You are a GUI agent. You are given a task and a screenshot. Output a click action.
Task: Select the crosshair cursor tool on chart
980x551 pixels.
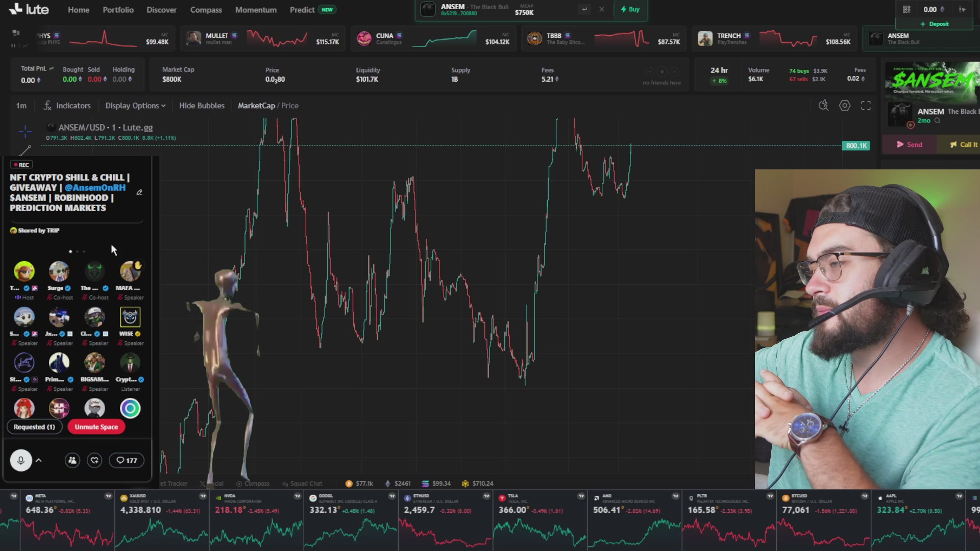25,132
